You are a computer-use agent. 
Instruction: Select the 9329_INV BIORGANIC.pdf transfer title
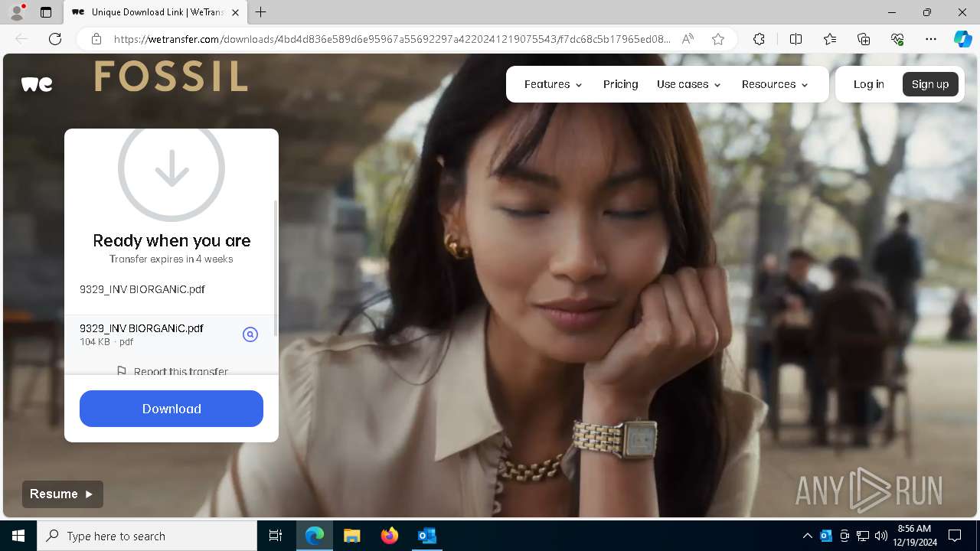[142, 289]
